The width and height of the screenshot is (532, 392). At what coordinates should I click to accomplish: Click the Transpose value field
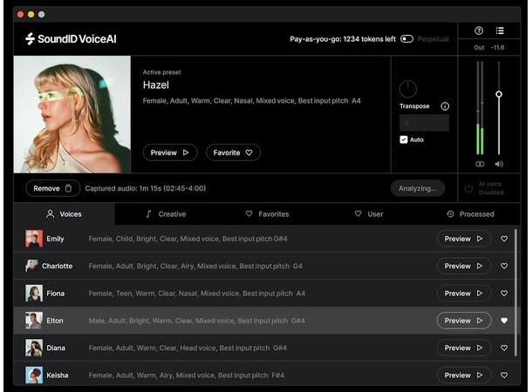[x=424, y=123]
